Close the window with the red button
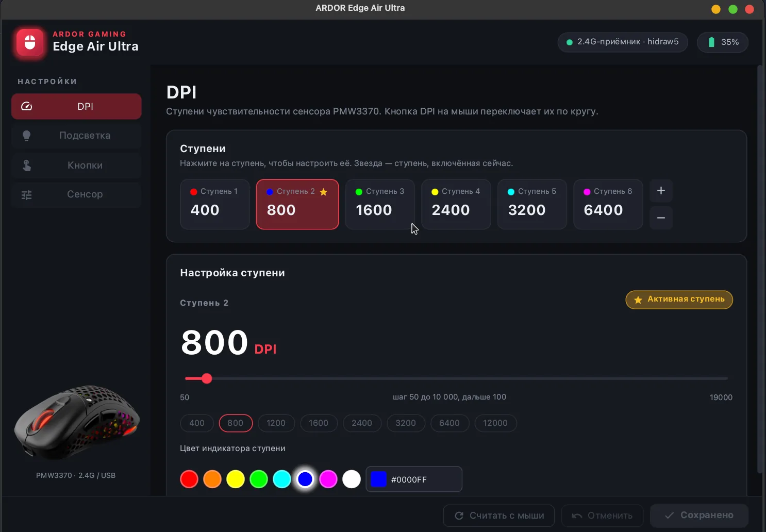This screenshot has height=532, width=766. click(x=750, y=9)
